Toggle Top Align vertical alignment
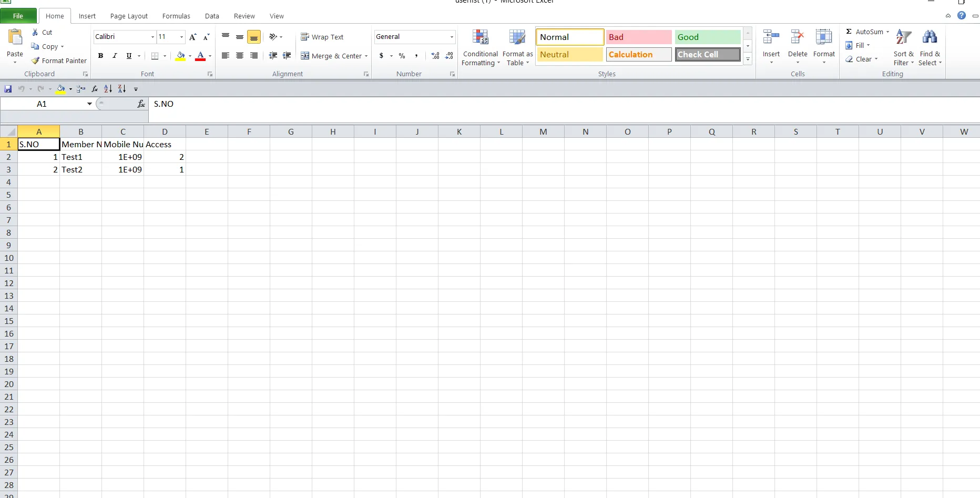 tap(226, 37)
